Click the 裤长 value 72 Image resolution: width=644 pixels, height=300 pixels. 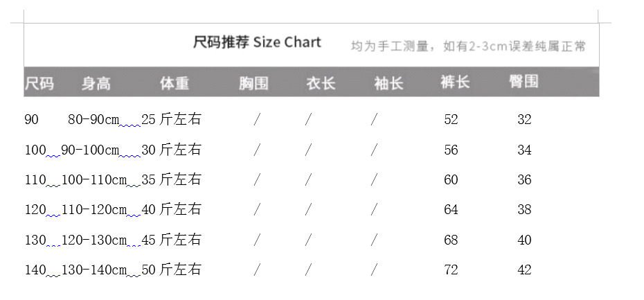pyautogui.click(x=451, y=270)
